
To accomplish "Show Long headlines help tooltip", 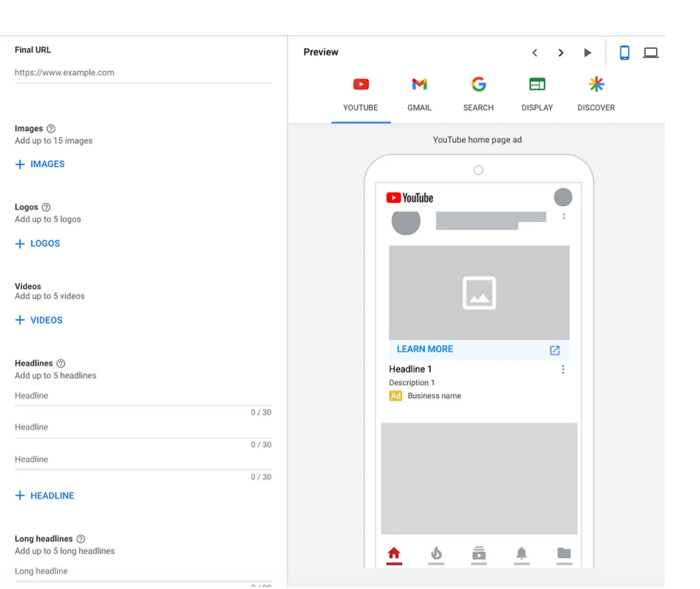I will [80, 539].
